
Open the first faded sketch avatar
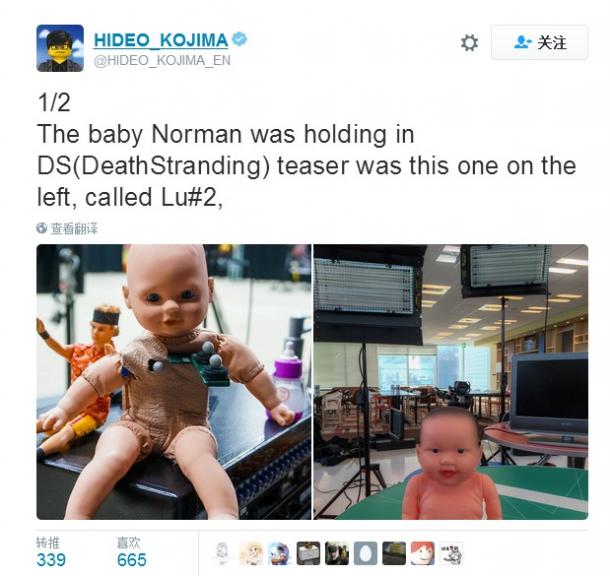click(x=223, y=553)
